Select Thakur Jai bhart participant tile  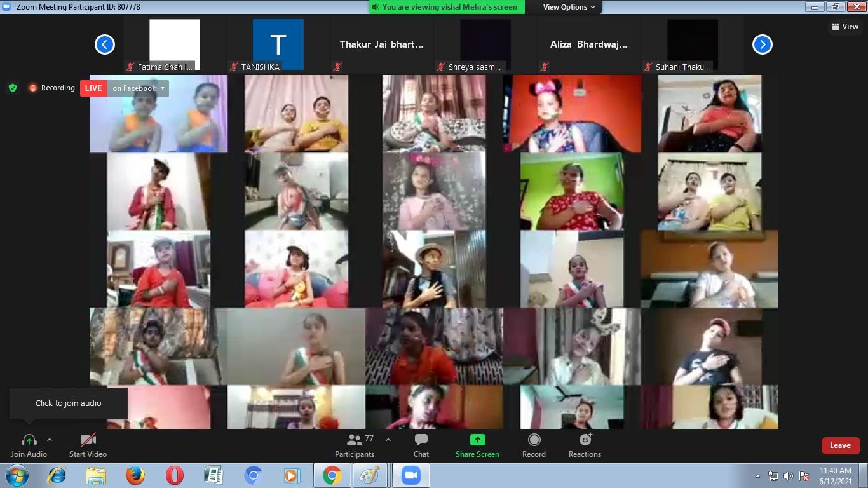(381, 44)
